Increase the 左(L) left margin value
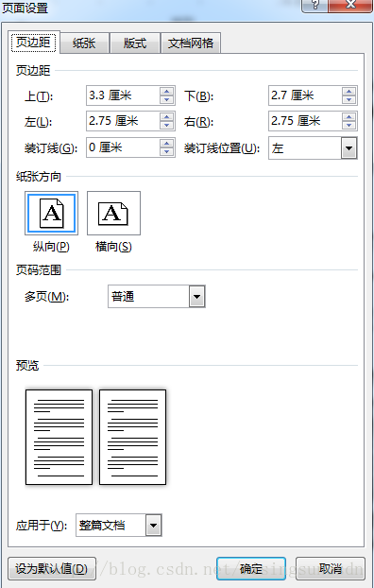This screenshot has height=588, width=374. coord(167,117)
